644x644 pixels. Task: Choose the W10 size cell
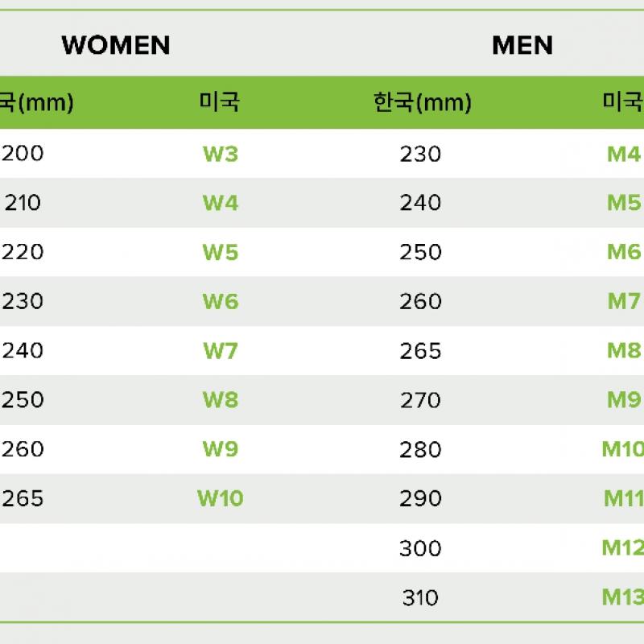tap(220, 498)
